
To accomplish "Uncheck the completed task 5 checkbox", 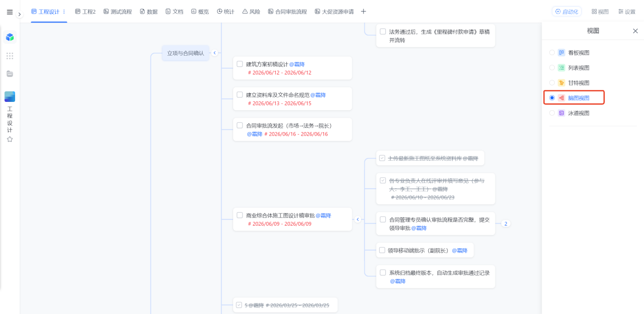I will 239,305.
